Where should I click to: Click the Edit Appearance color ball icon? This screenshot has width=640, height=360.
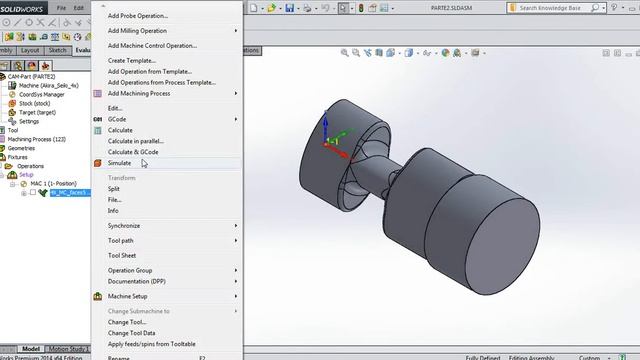[445, 53]
